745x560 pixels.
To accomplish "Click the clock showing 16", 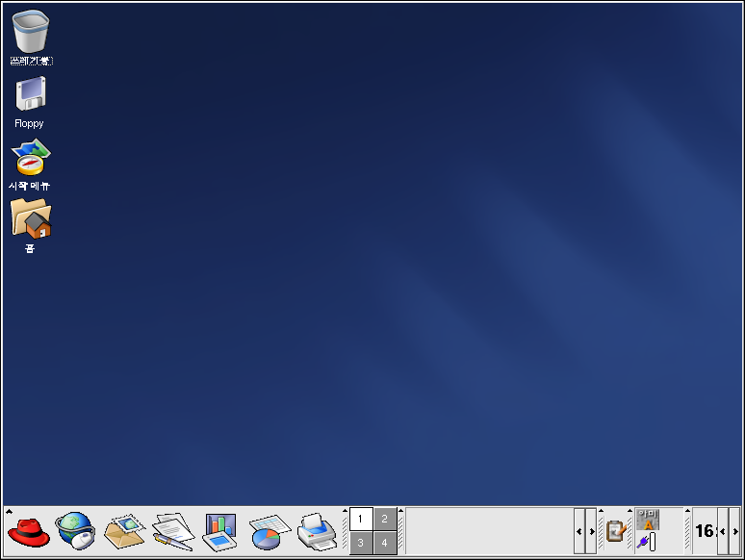I will [705, 531].
